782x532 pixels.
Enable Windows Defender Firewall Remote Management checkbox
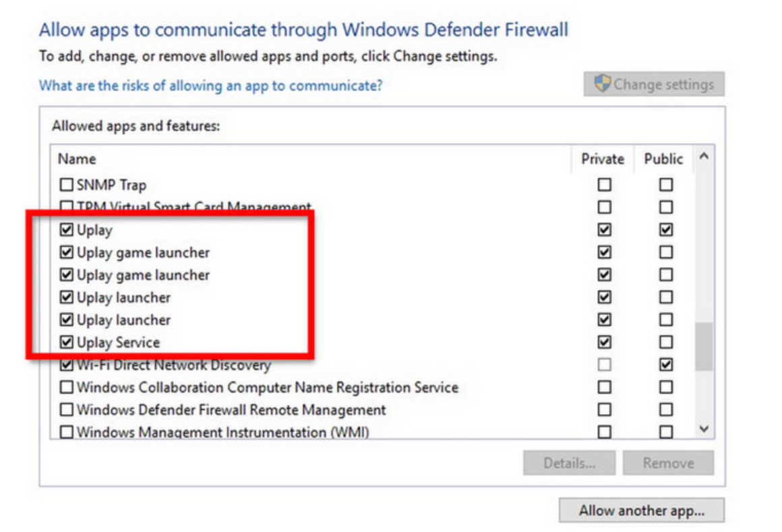click(67, 410)
